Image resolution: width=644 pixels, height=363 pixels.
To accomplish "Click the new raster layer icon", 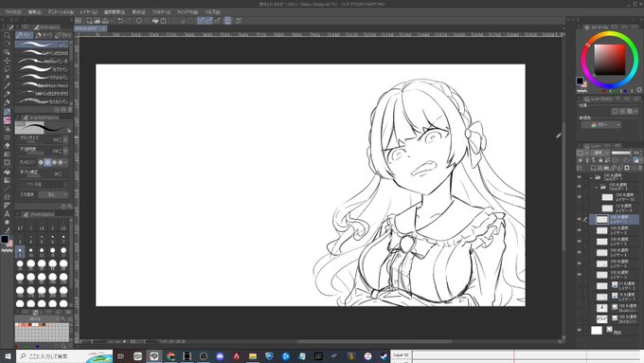I will click(594, 168).
